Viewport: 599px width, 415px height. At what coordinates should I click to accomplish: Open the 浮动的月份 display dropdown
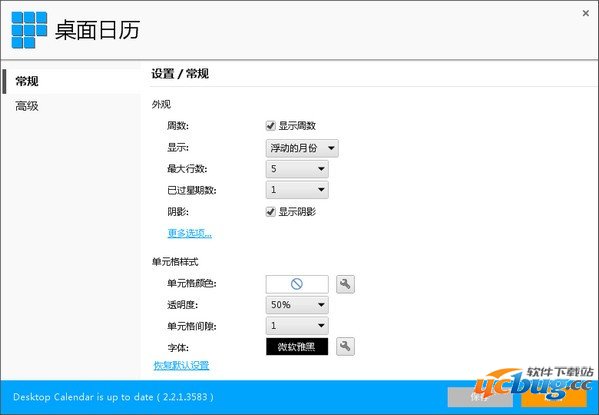(302, 148)
